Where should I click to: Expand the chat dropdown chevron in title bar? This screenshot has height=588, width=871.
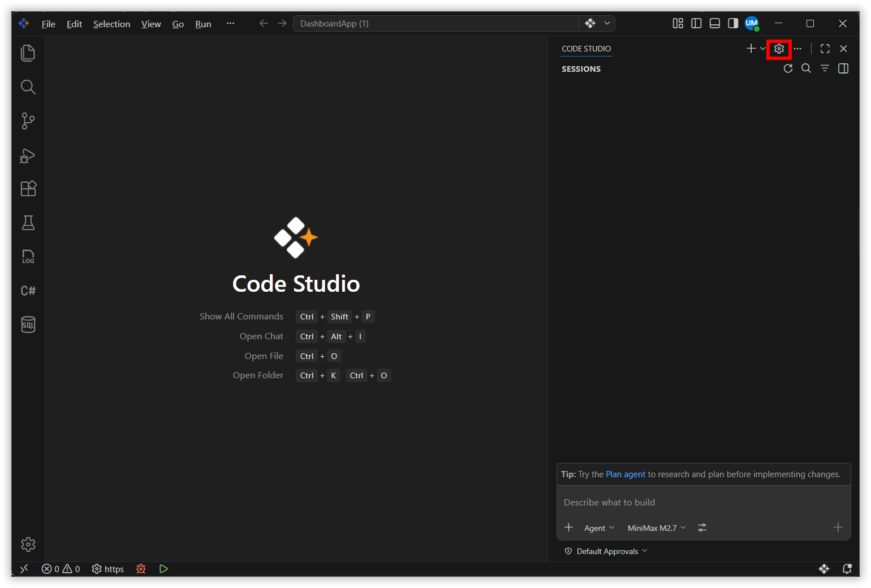click(607, 23)
